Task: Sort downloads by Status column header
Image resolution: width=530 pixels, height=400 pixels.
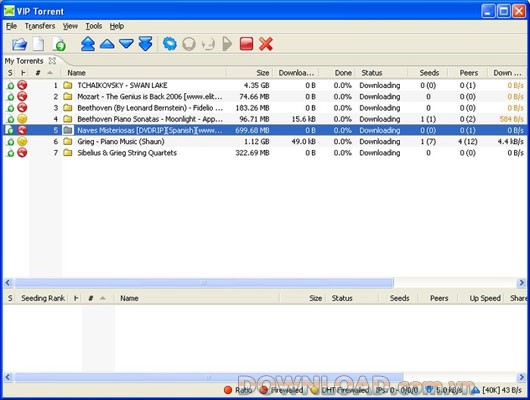Action: pyautogui.click(x=371, y=73)
